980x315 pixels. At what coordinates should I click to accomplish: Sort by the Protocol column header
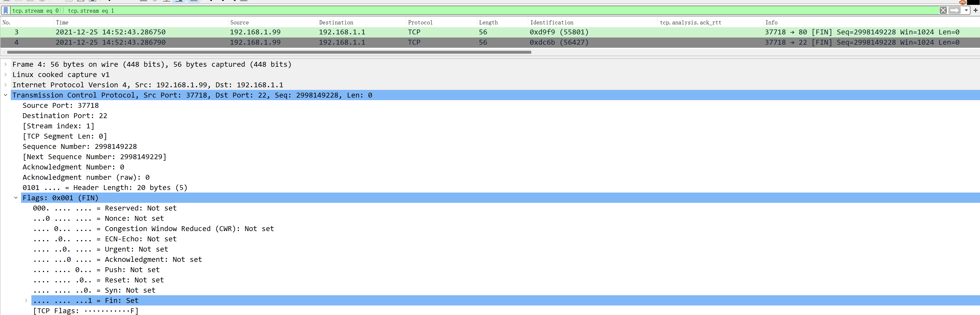coord(420,23)
